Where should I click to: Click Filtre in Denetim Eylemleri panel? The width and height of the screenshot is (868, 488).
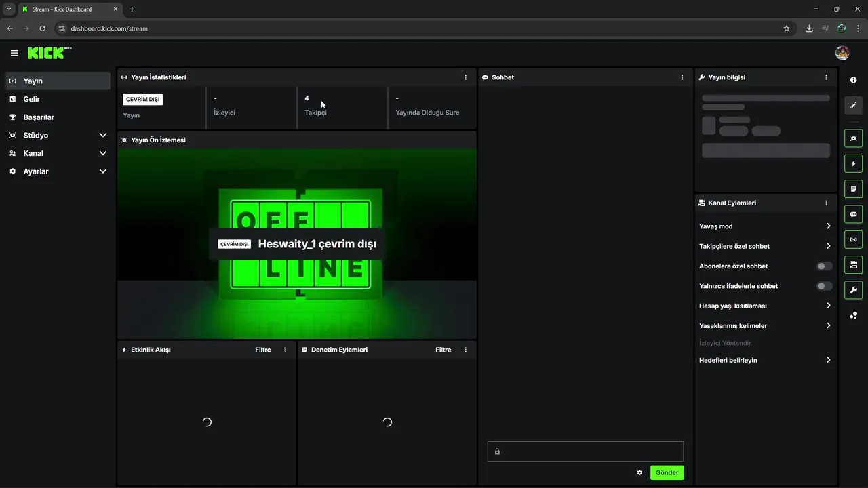coord(443,350)
